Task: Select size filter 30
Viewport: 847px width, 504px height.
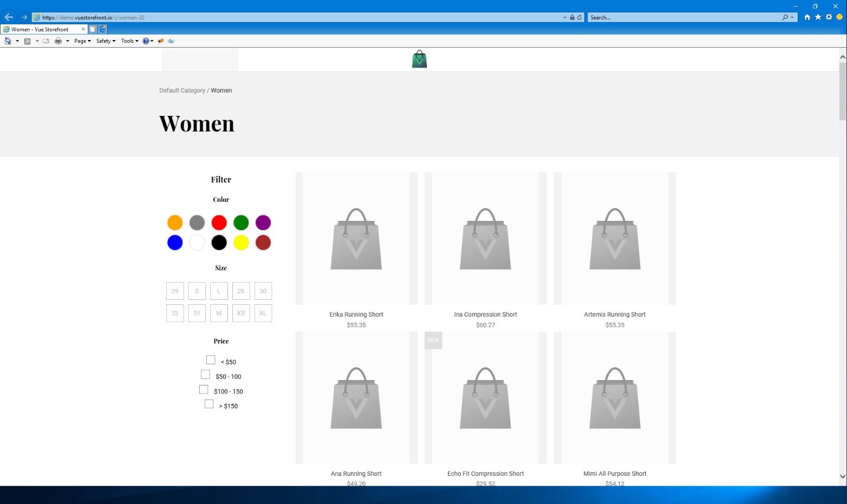Action: pos(263,291)
